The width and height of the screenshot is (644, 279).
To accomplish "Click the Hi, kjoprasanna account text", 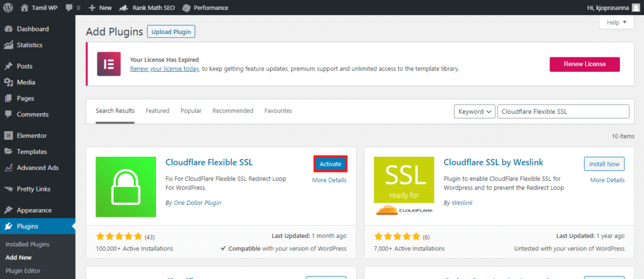I will (609, 8).
